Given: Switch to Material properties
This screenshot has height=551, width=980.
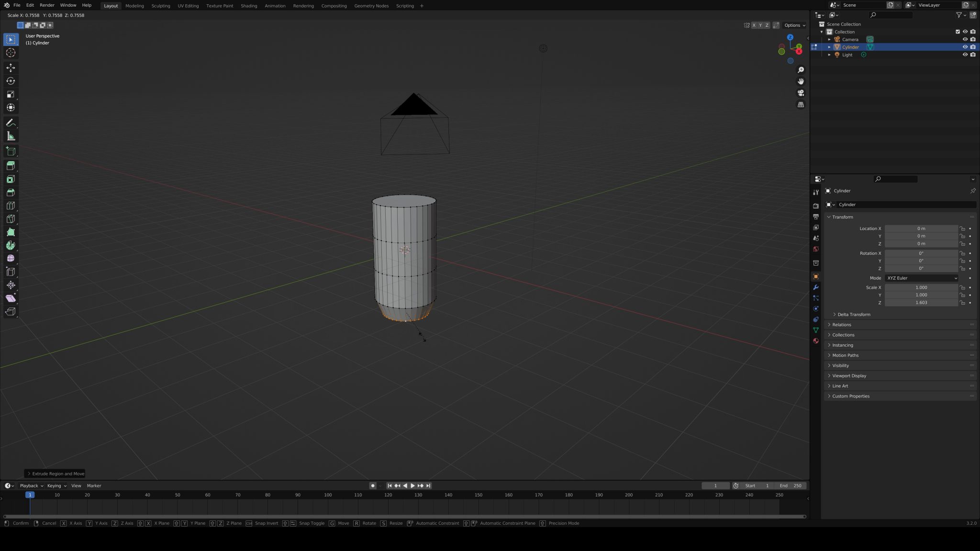Looking at the screenshot, I should pyautogui.click(x=816, y=341).
